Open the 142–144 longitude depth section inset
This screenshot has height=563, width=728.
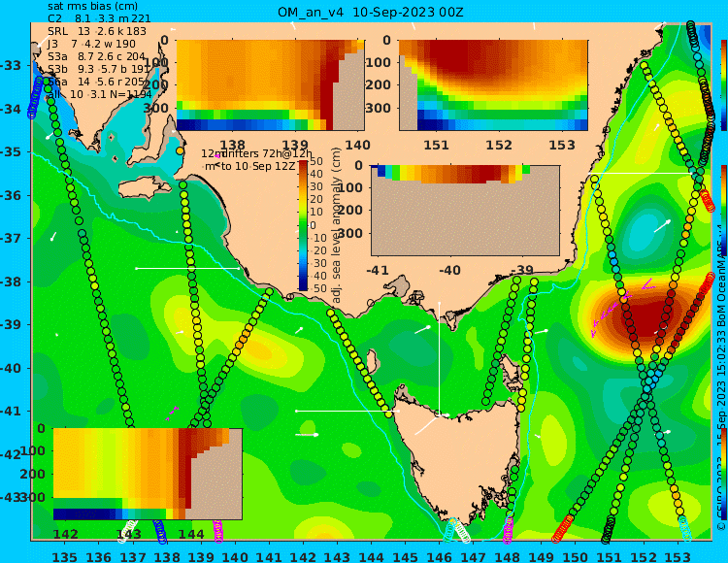pyautogui.click(x=148, y=474)
